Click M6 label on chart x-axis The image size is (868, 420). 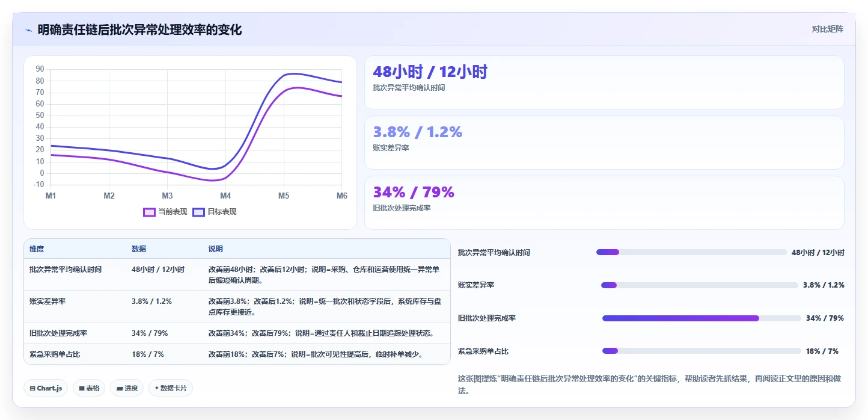(341, 196)
